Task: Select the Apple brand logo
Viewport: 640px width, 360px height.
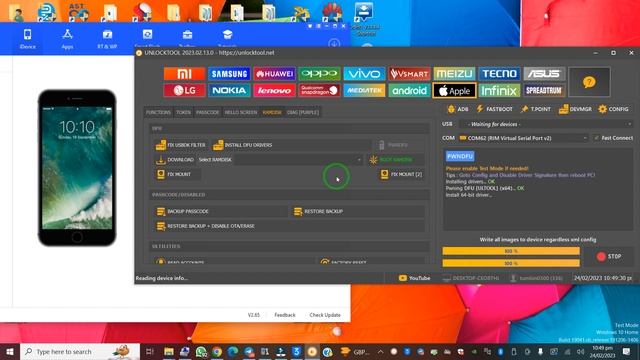Action: tap(454, 91)
